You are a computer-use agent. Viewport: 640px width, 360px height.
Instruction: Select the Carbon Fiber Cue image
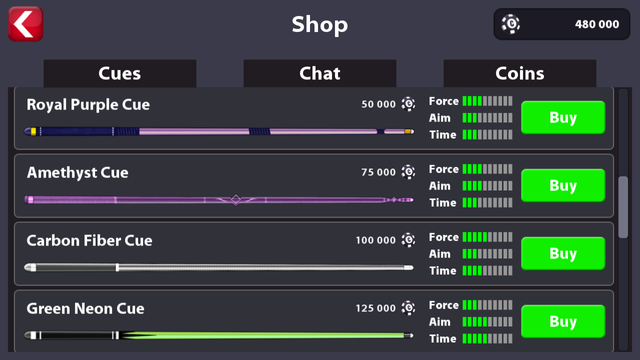(219, 267)
